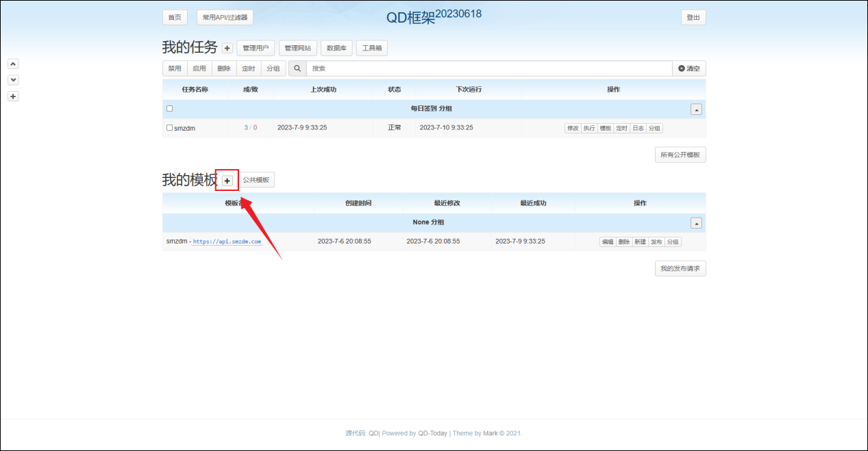Screen dimensions: 868x451
Task: Click the down-chevron icon in left sidebar
Action: 13,80
